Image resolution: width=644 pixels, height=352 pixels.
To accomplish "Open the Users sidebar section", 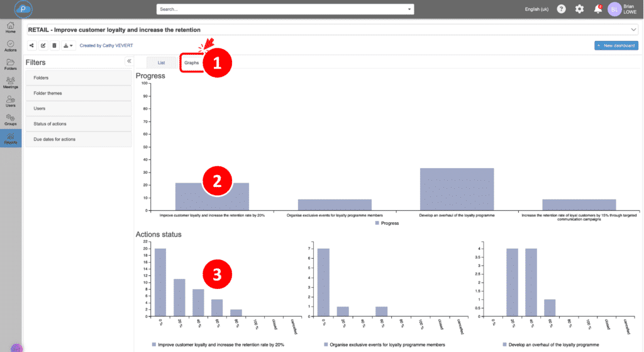I will [x=11, y=101].
